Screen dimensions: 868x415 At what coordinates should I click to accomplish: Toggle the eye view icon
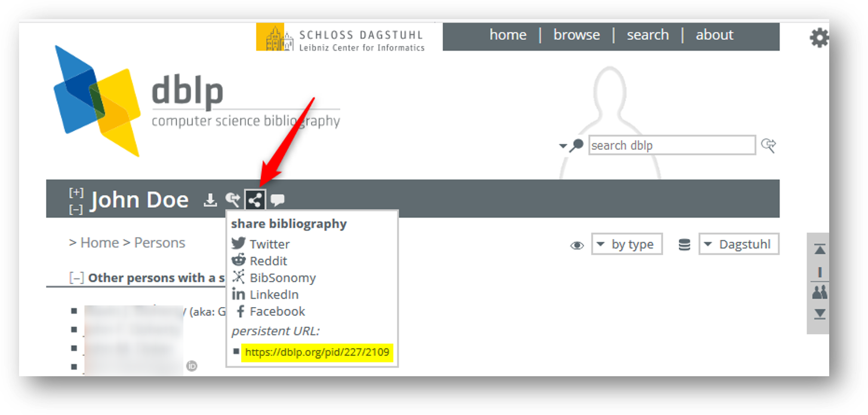(577, 245)
